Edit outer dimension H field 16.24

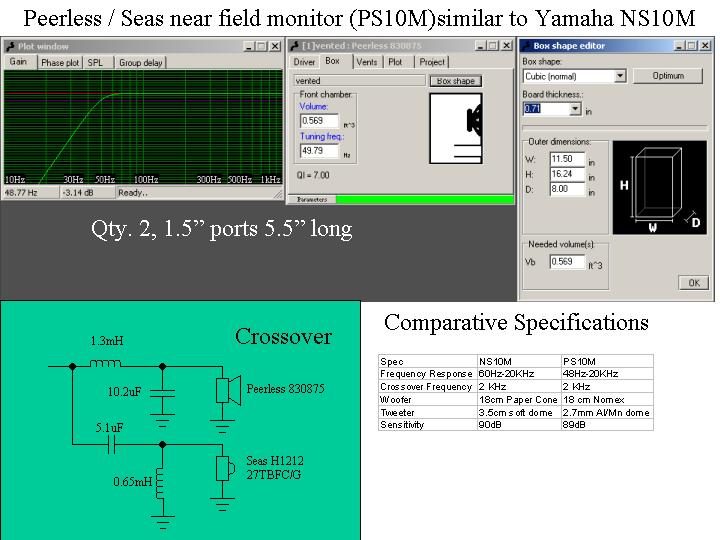pyautogui.click(x=568, y=174)
